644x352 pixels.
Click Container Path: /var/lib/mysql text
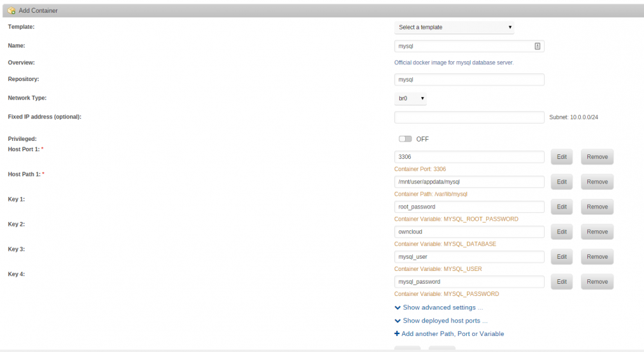(x=431, y=194)
